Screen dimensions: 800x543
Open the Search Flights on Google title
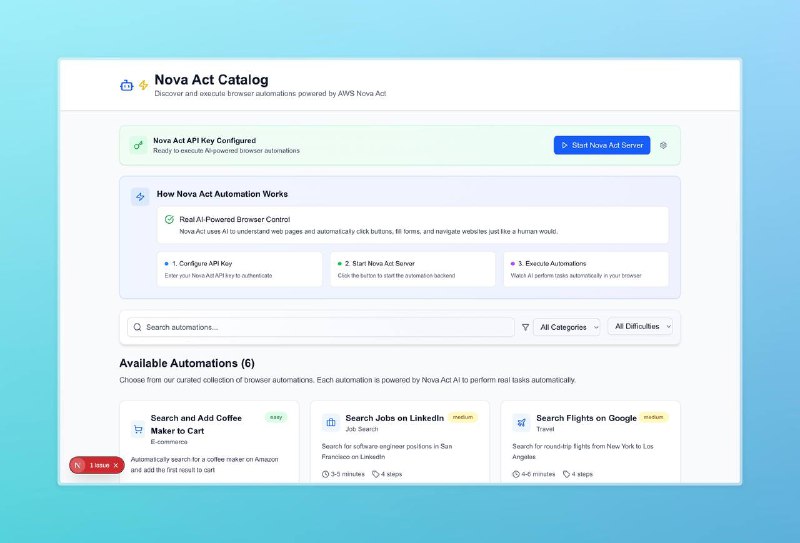tap(586, 418)
